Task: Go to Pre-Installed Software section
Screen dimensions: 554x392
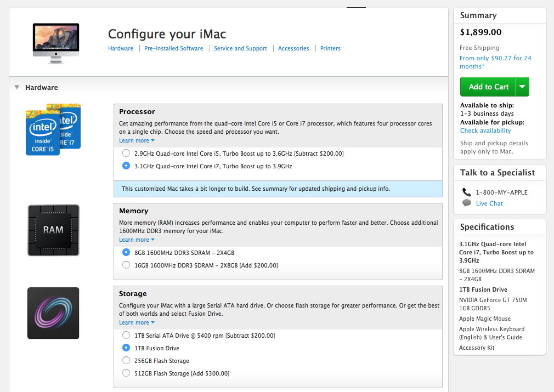Action: click(174, 48)
